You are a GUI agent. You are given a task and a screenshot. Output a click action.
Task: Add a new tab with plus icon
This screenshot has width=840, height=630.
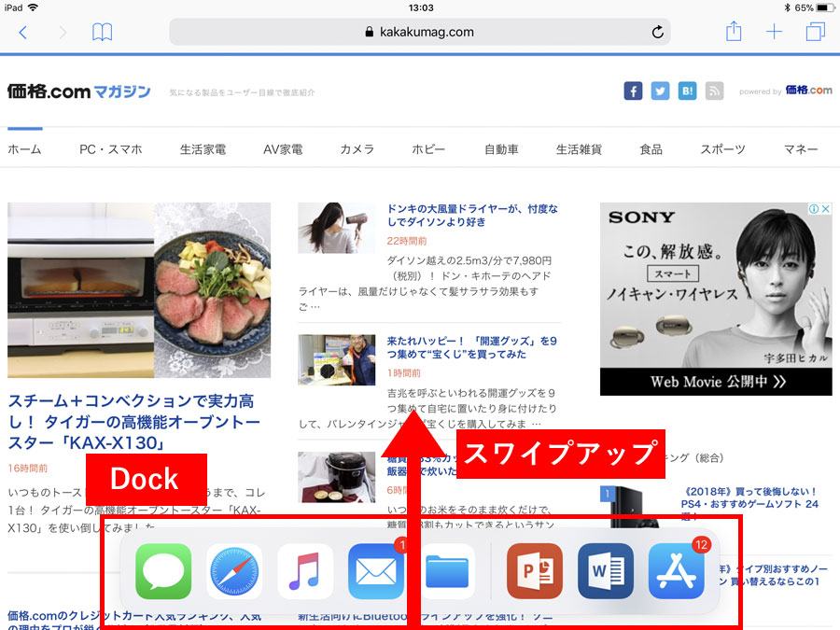[x=774, y=32]
